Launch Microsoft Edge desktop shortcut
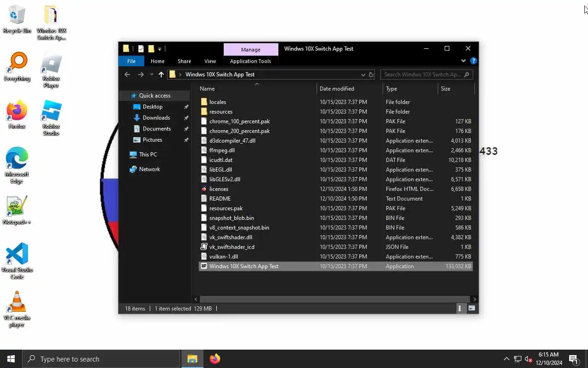 [x=17, y=166]
